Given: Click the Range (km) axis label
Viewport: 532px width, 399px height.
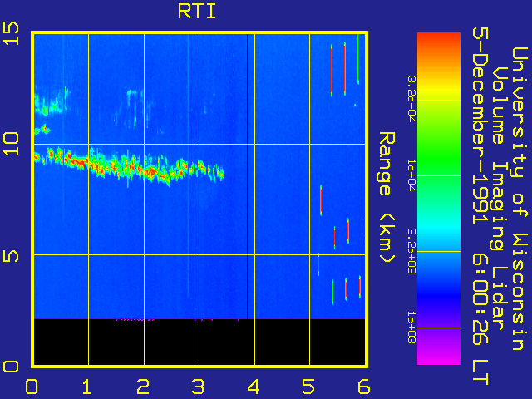Looking at the screenshot, I should 387,197.
